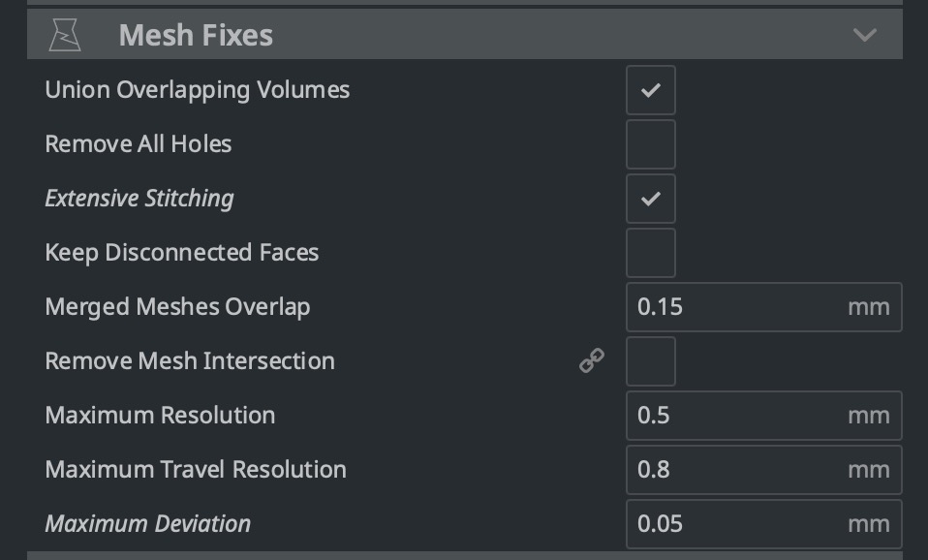Screen dimensions: 928x560
Task: Select the Union Overlapping Volumes label
Action: pyautogui.click(x=197, y=90)
